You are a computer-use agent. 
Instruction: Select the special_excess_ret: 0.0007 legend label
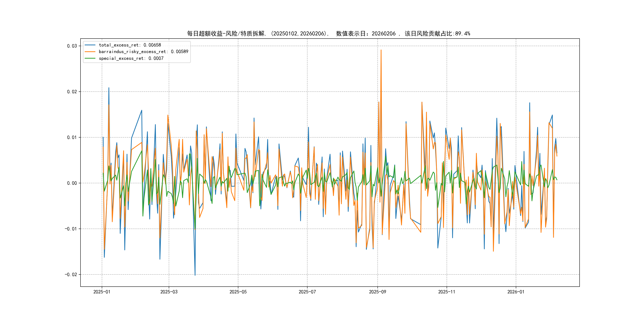pos(131,58)
